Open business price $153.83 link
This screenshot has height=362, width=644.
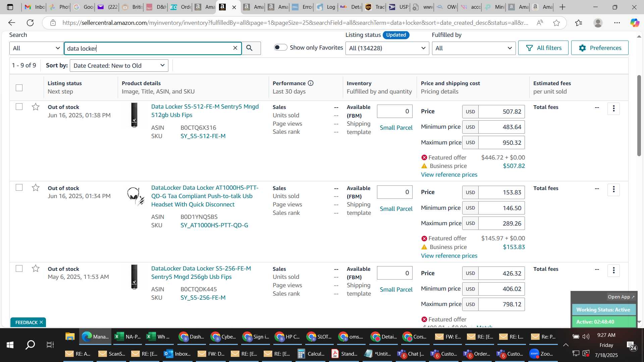point(514,247)
